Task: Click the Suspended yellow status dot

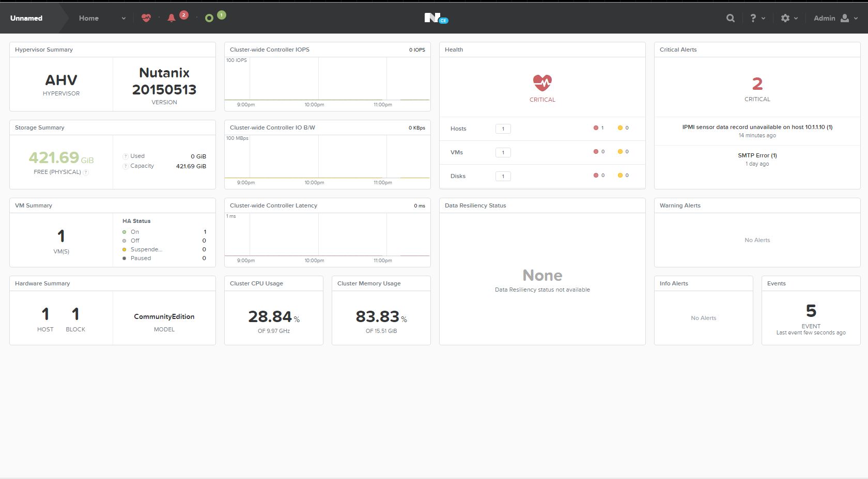Action: 124,249
